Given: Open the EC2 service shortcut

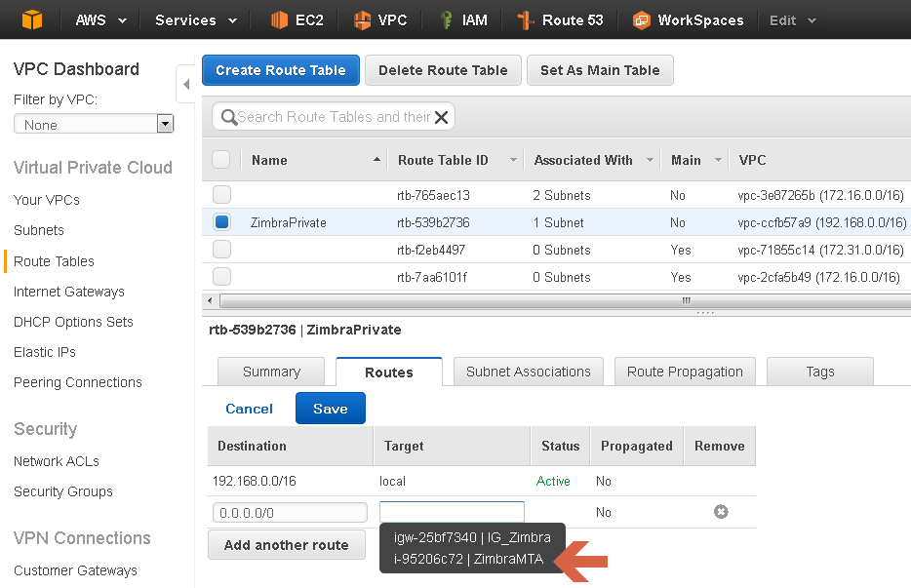Looking at the screenshot, I should [x=297, y=20].
